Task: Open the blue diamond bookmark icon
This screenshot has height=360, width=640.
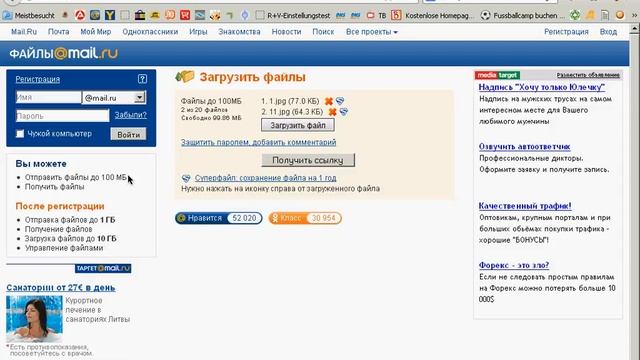Action: pos(244,16)
